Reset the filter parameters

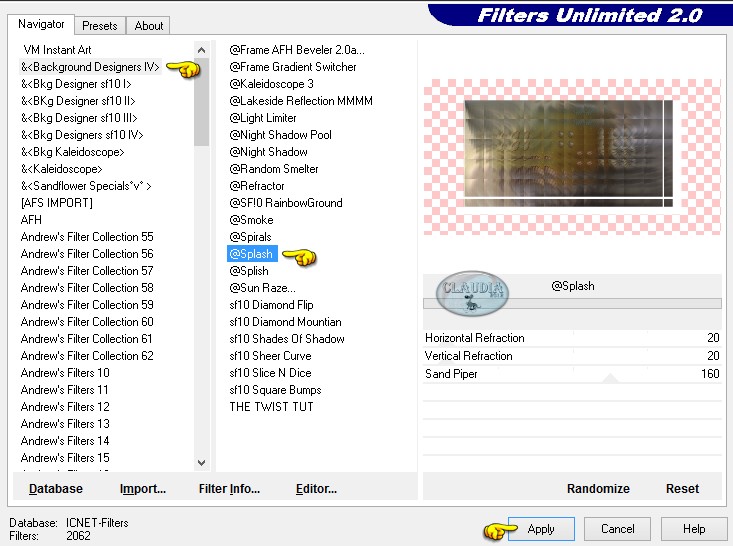[x=682, y=489]
